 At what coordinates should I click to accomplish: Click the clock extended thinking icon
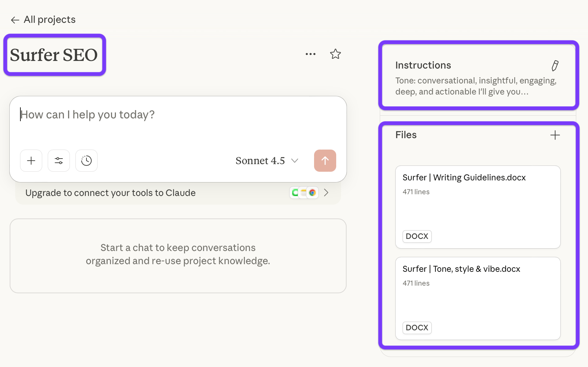pos(86,161)
